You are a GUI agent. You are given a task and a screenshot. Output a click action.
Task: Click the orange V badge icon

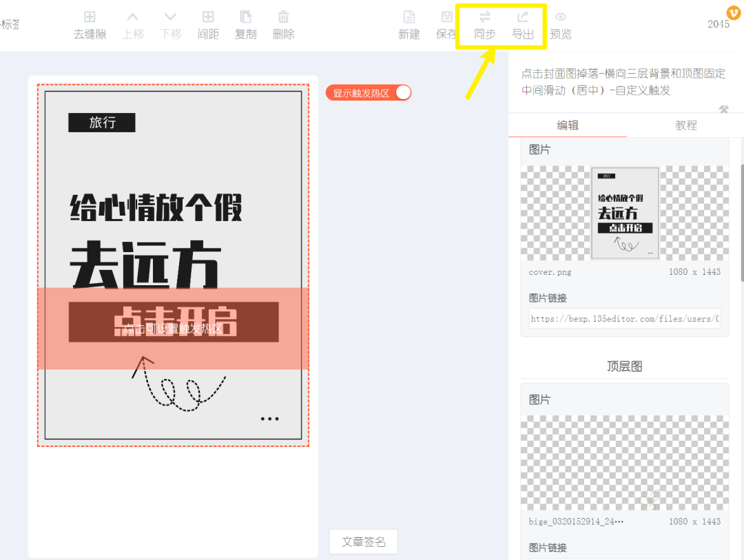pos(734,12)
